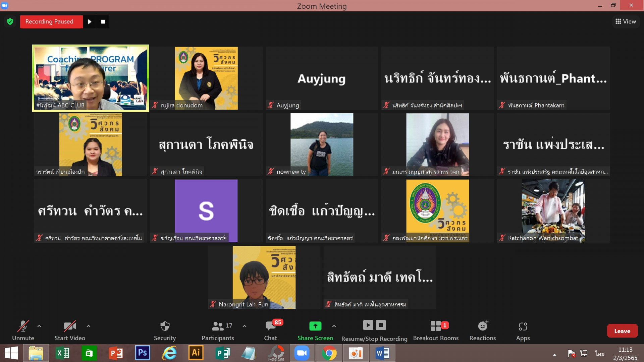Click muted mic icon on Narongrit Lah-Pun tile
Image resolution: width=644 pixels, height=362 pixels.
coord(213,304)
